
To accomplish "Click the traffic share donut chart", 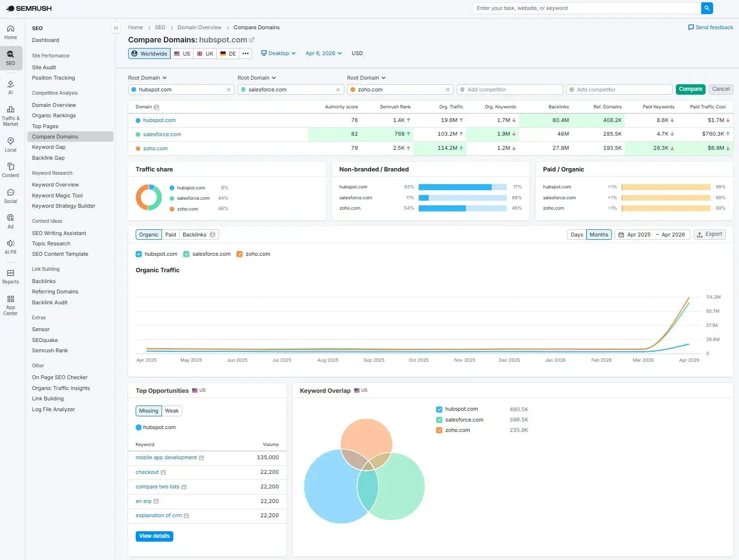I will tap(149, 197).
